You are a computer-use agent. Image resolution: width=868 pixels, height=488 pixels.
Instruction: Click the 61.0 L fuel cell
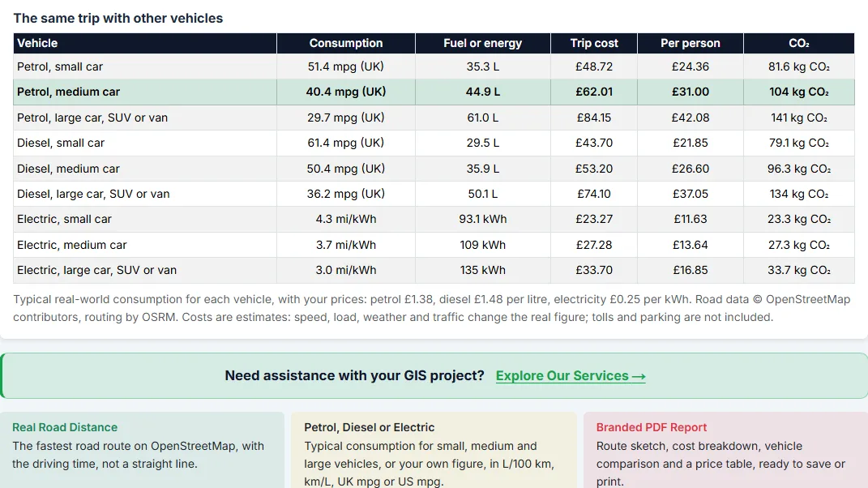tap(483, 118)
